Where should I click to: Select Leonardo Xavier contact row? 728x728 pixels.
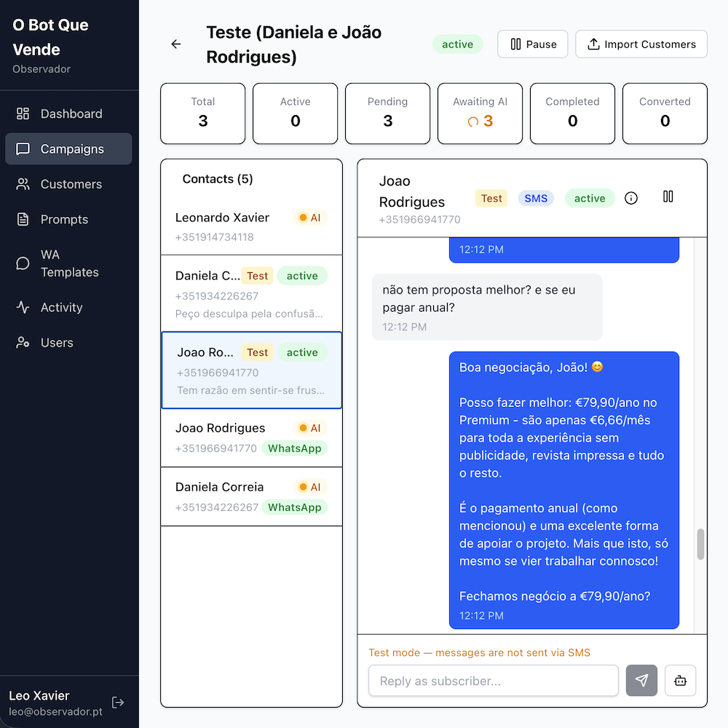pyautogui.click(x=252, y=227)
